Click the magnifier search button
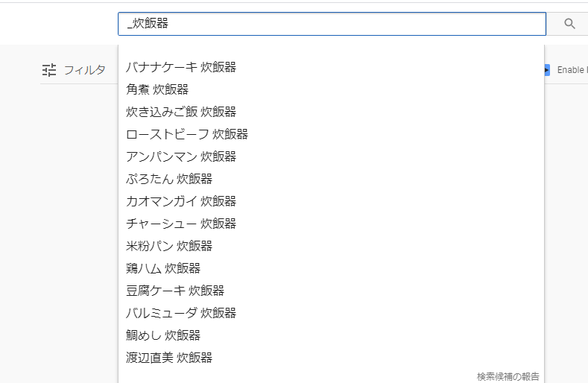The image size is (588, 383). 569,24
